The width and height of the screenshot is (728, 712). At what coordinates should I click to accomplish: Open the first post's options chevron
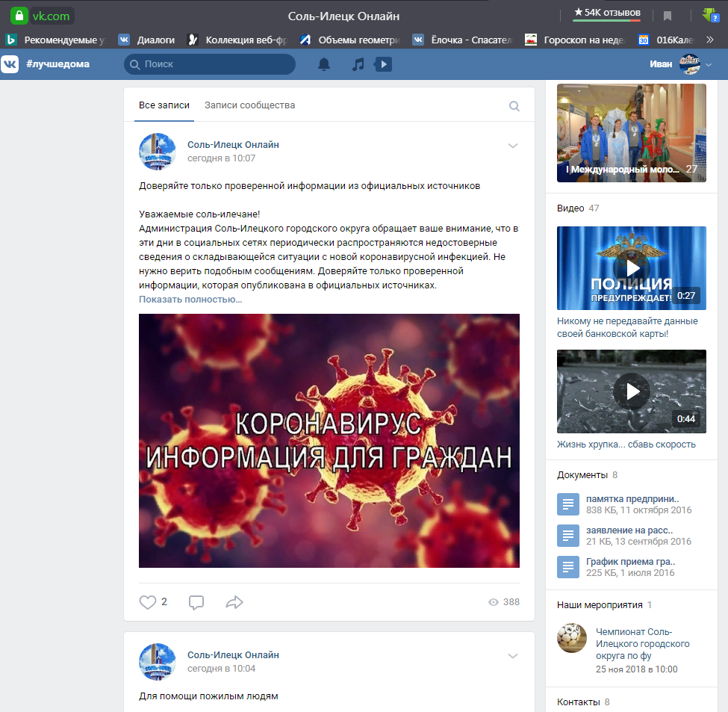pos(513,146)
